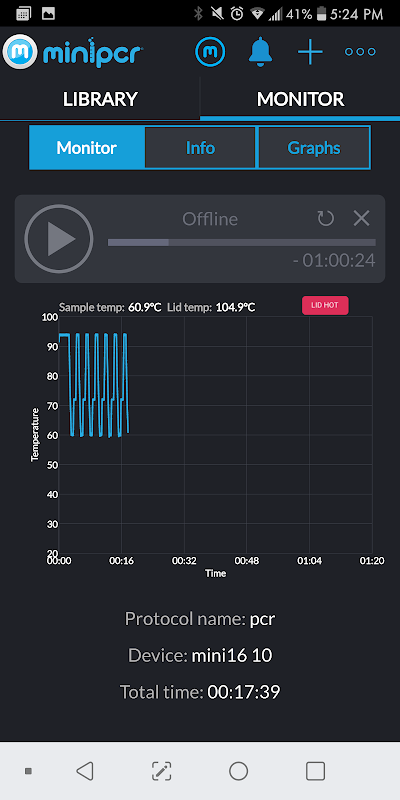This screenshot has height=800, width=400.
Task: Add new protocol with plus icon
Action: click(x=310, y=52)
